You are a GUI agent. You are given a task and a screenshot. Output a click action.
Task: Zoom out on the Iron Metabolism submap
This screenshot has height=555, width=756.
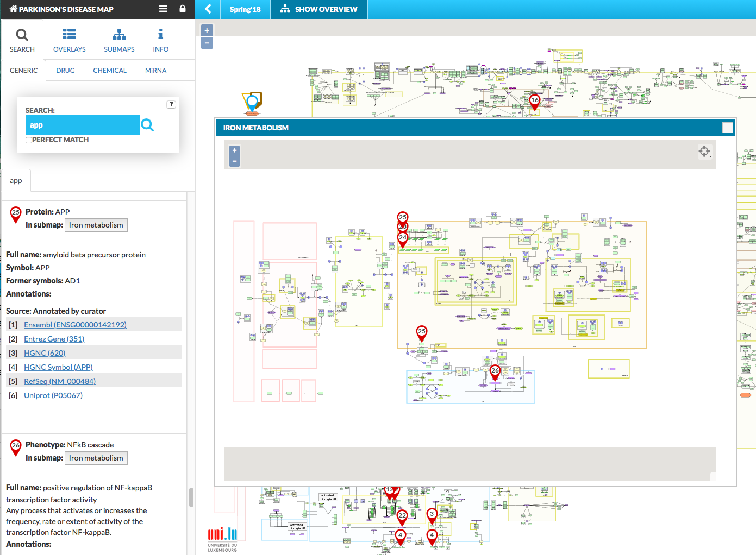pyautogui.click(x=234, y=161)
